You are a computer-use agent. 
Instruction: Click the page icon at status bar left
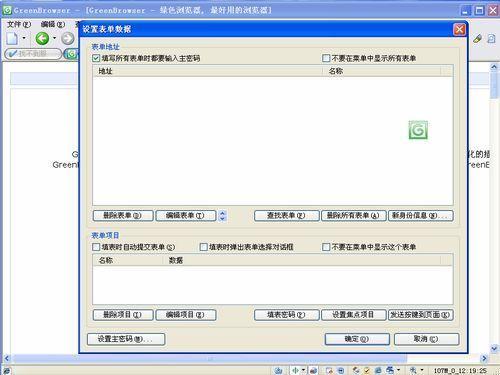coord(7,370)
